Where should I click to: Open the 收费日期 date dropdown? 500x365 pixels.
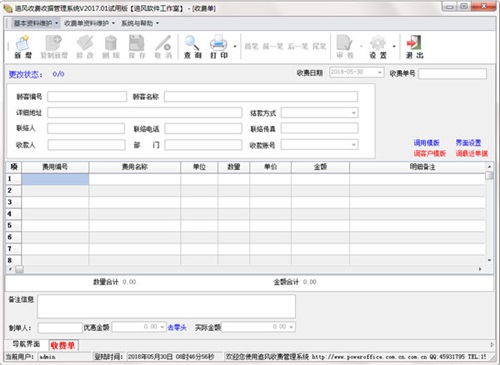point(379,72)
